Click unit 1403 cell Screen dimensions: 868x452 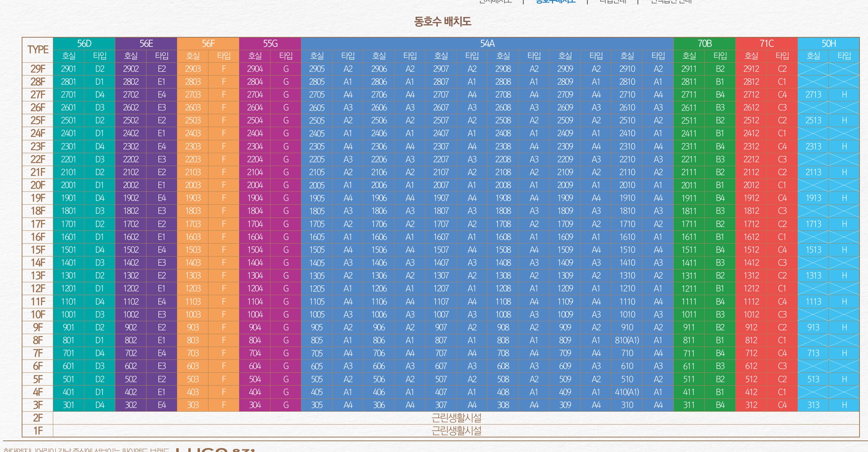193,263
